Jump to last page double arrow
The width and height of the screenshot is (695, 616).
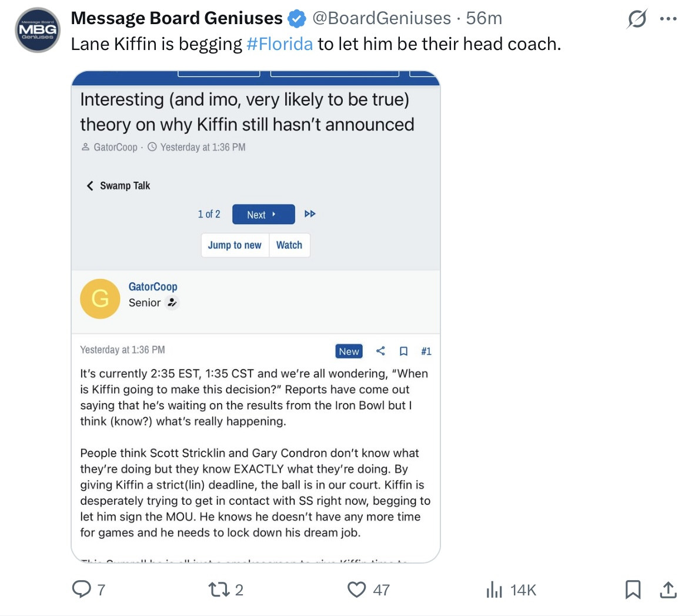[x=310, y=214]
